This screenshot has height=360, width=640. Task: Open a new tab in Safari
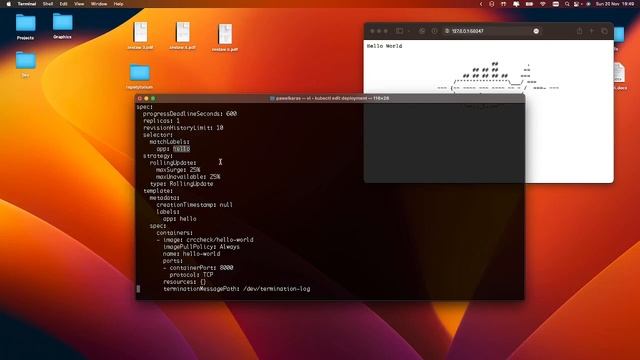point(591,31)
